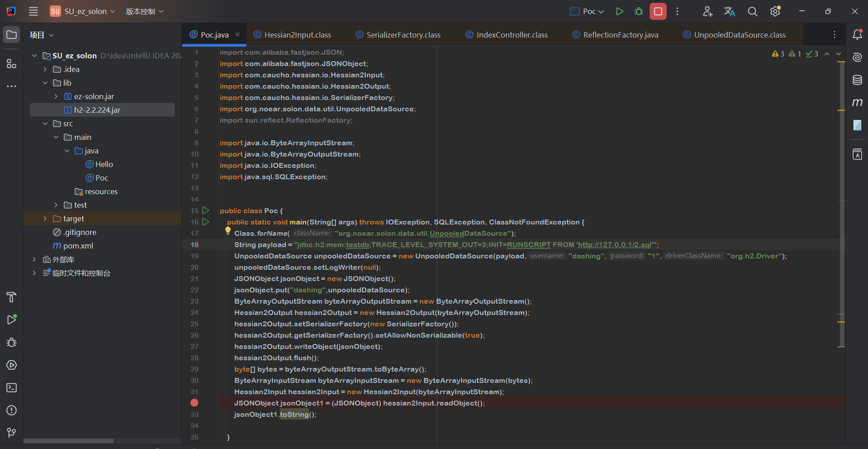
Task: Go to next highlighted error arrow
Action: [x=839, y=54]
